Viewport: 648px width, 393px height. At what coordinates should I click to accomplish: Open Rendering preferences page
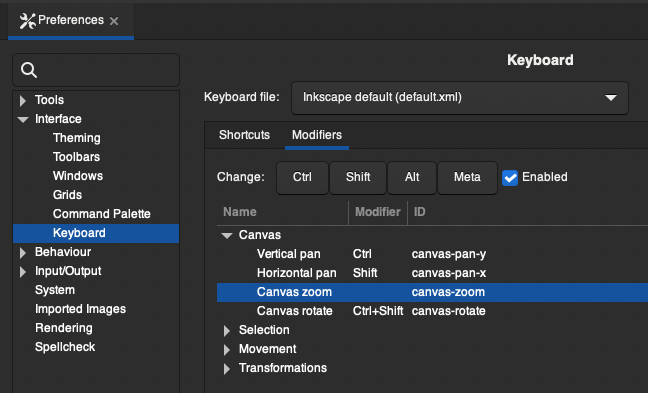[x=64, y=328]
